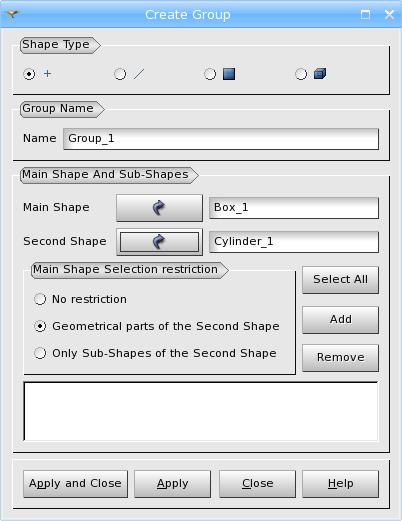
Task: Click the Add button
Action: 340,320
